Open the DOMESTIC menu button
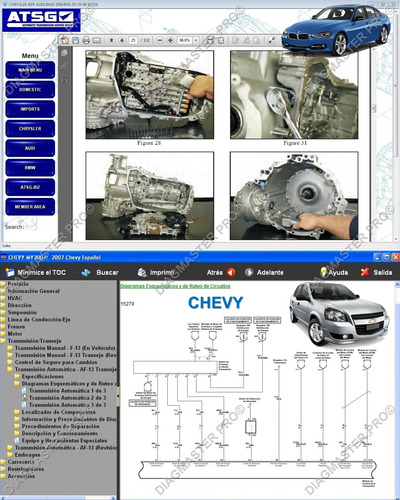400x500 pixels. (x=30, y=90)
